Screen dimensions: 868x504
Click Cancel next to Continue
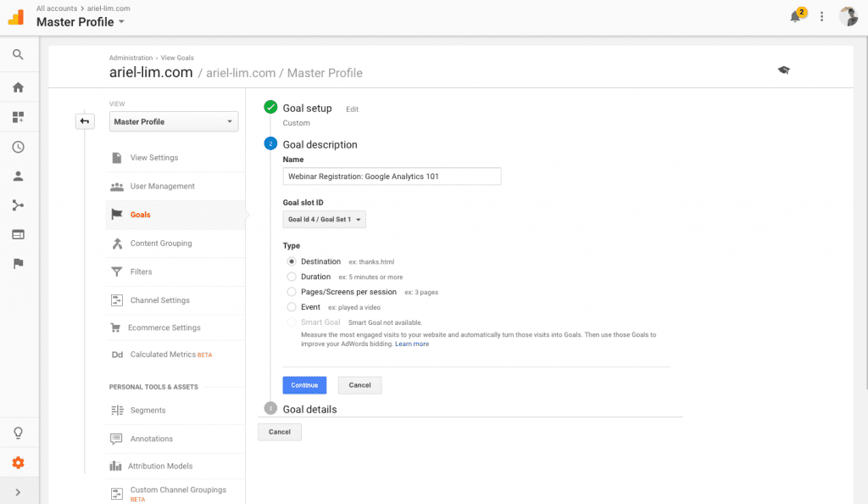(x=359, y=385)
